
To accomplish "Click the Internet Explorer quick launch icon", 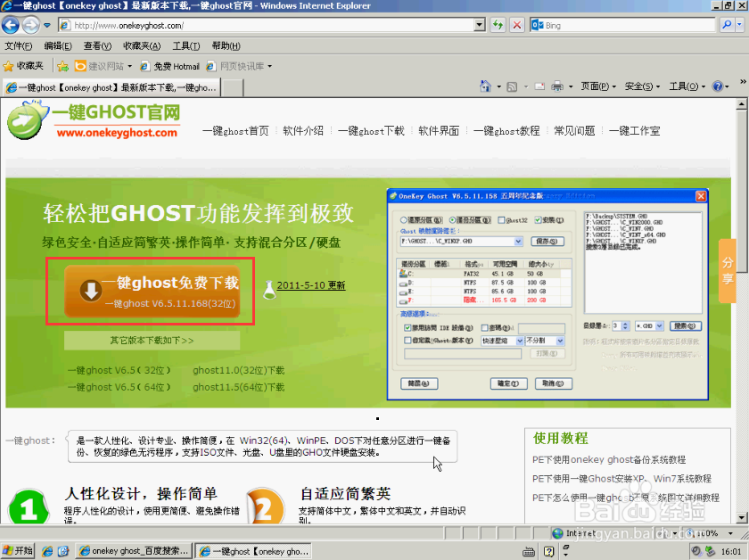I will coord(47,551).
